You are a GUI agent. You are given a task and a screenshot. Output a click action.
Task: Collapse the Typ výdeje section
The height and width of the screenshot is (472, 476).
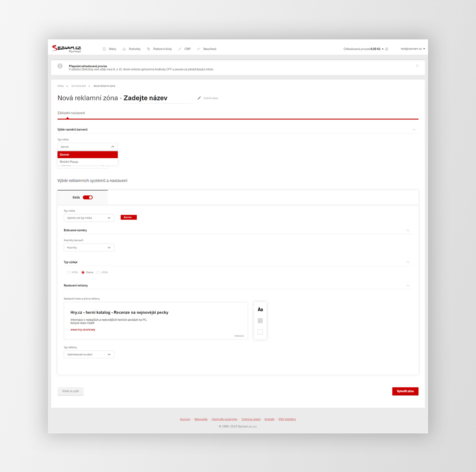point(408,262)
